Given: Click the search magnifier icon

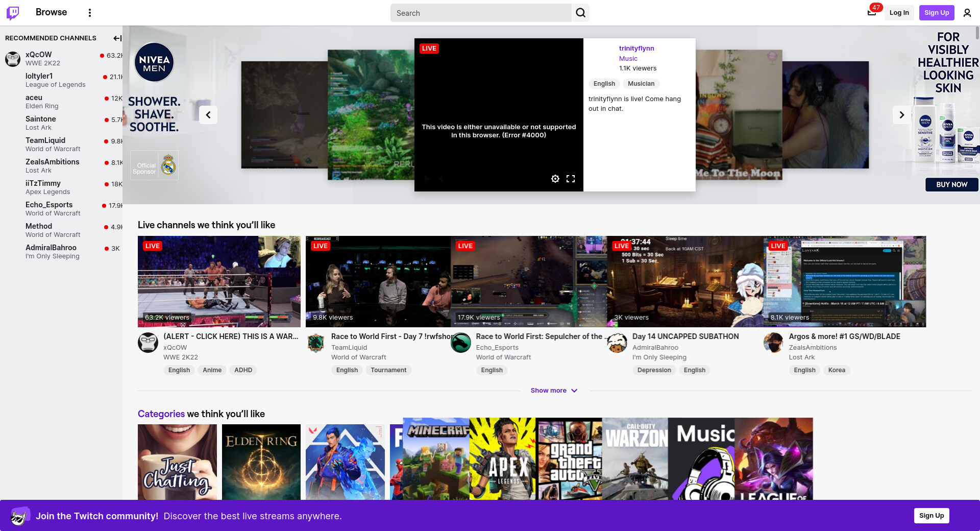Looking at the screenshot, I should (x=580, y=13).
